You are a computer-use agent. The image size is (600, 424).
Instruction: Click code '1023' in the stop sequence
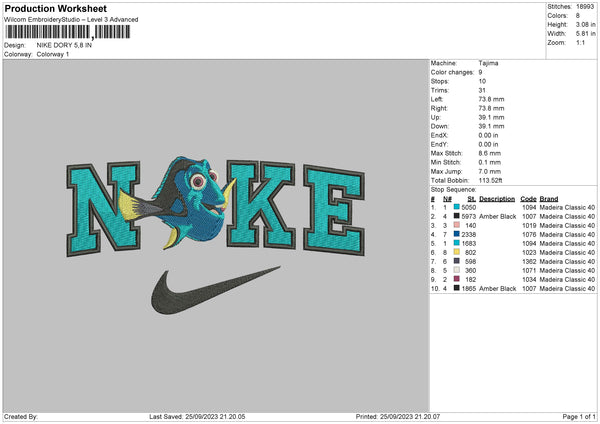coord(529,253)
